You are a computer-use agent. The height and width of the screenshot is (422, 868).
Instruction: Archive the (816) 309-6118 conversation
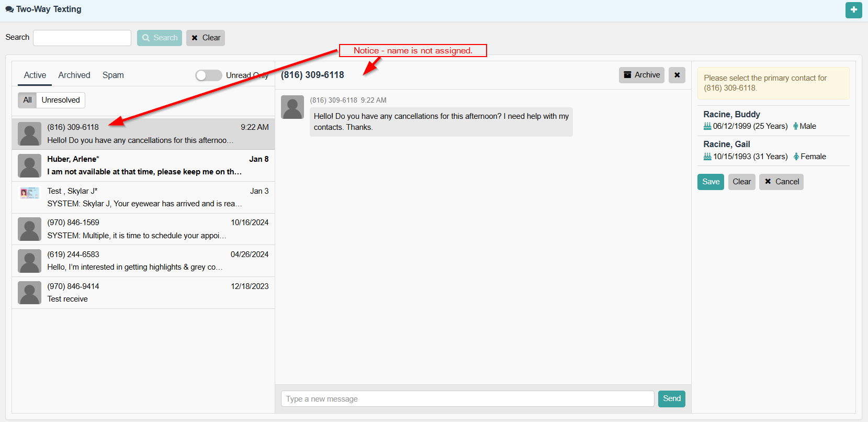click(x=641, y=75)
